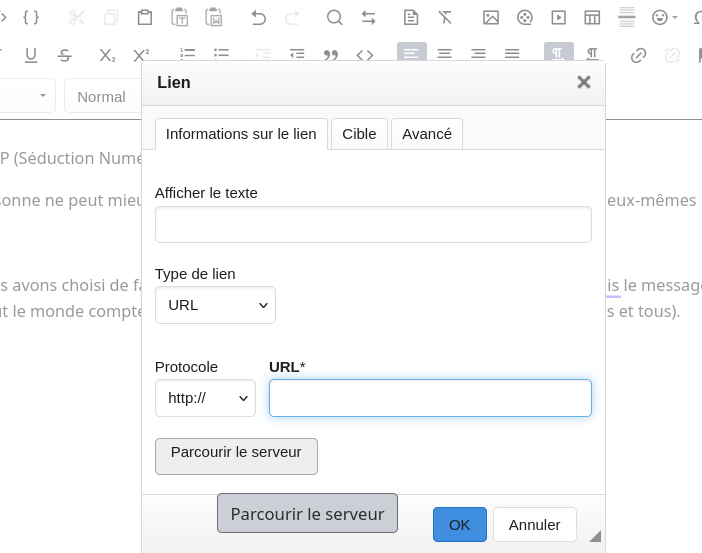This screenshot has width=702, height=553.
Task: Open the Protocole http:// dropdown
Action: click(205, 398)
